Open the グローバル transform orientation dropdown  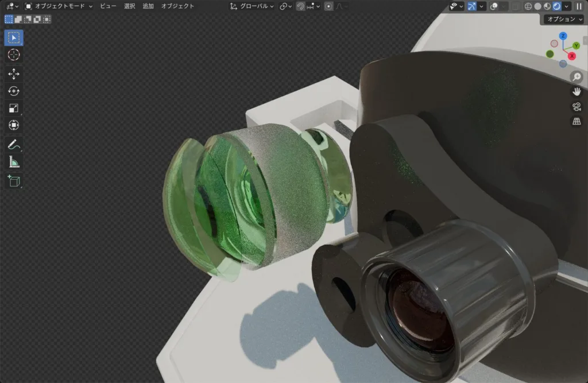[253, 6]
